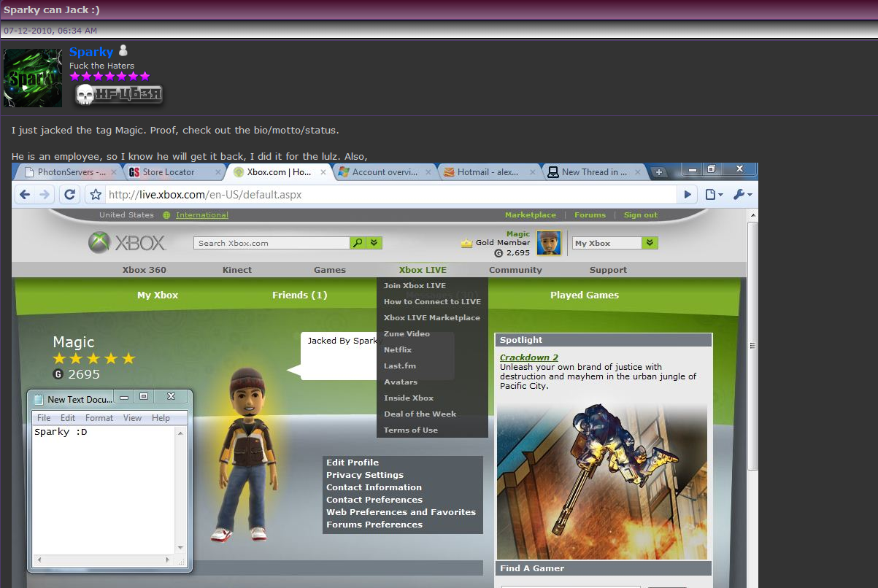Expand the search options dropdown arrow
The image size is (878, 588).
374,243
